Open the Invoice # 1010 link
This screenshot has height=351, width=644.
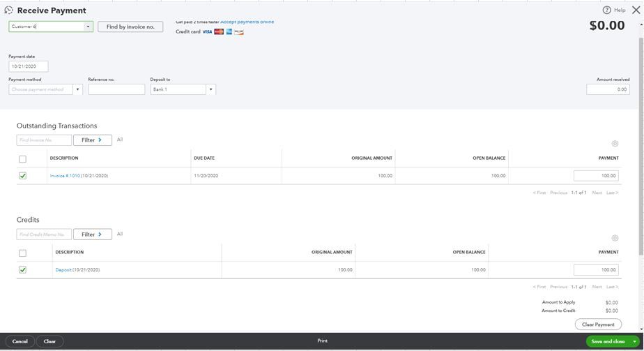65,176
